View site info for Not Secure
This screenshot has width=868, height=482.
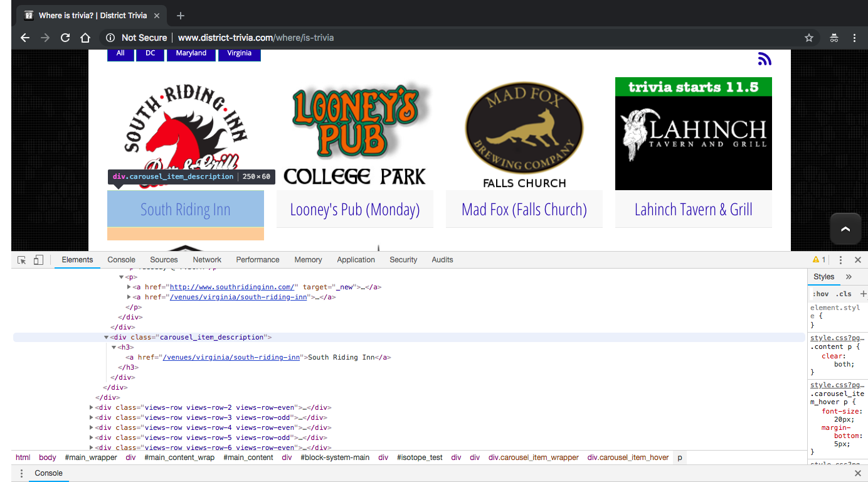[136, 38]
